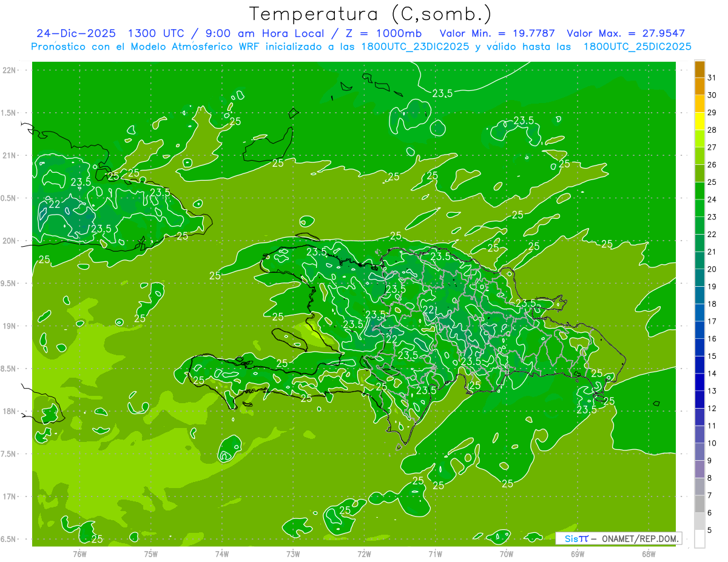
Task: Click the '18N' latitude axis label
Action: (x=10, y=411)
